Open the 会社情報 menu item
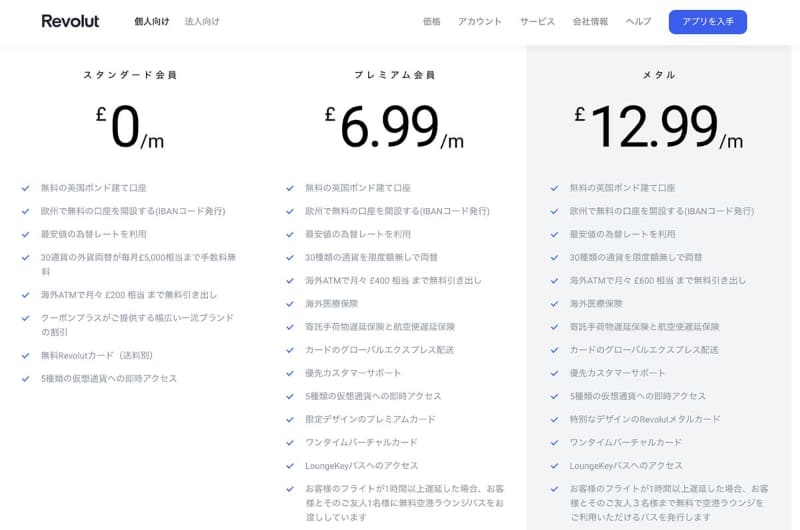The image size is (800, 530). 590,21
